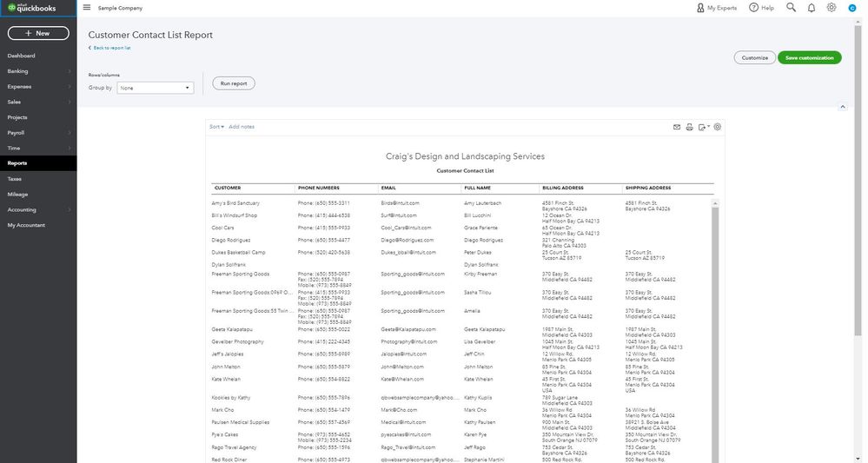
Task: Open the notifications bell
Action: pos(811,8)
